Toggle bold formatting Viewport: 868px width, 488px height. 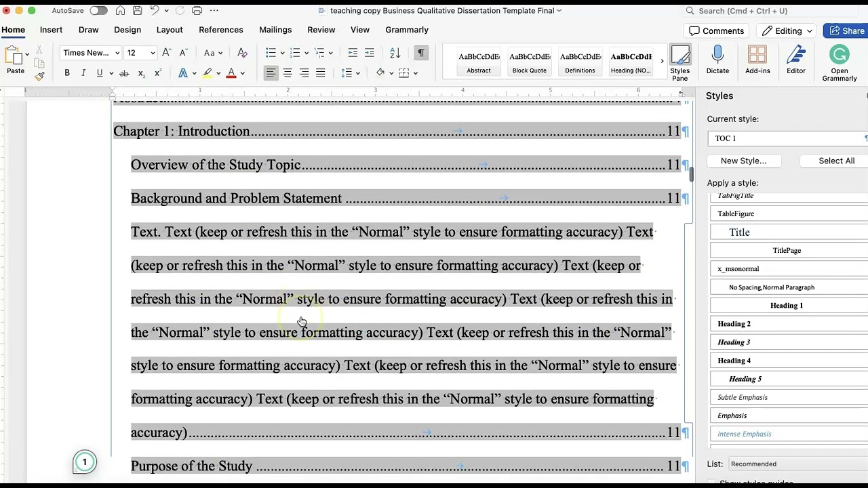[x=67, y=73]
